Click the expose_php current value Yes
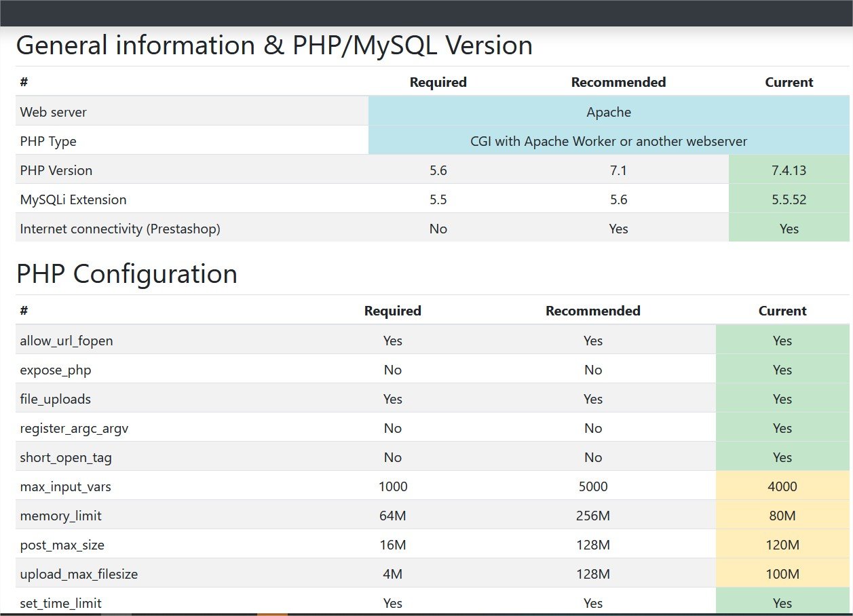853x616 pixels. 782,370
